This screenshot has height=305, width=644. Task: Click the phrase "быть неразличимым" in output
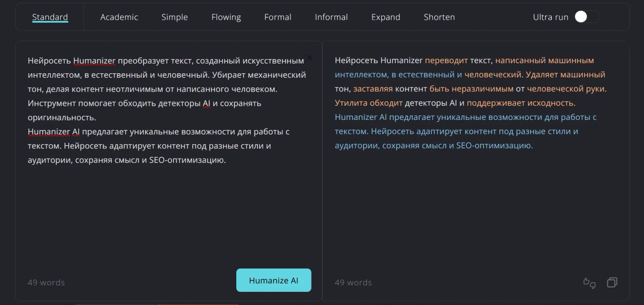(x=471, y=89)
